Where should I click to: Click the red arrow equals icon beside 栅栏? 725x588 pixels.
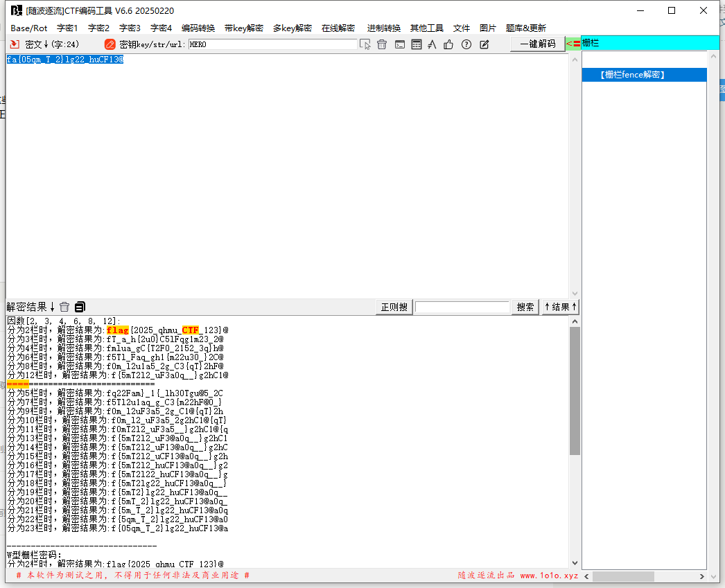pos(573,44)
